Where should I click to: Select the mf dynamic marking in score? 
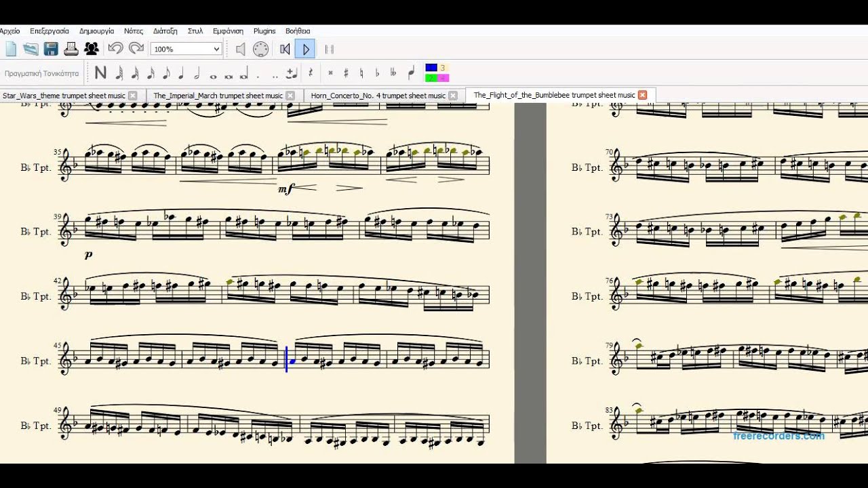click(x=285, y=189)
